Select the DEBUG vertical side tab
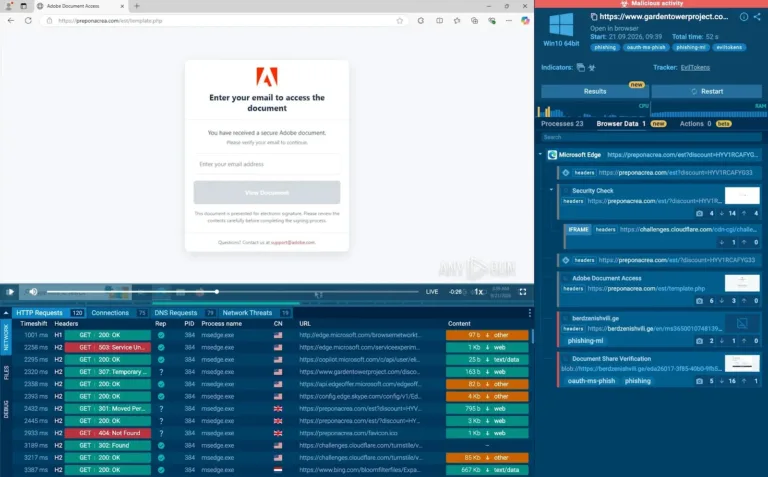Screen dimensions: 768x477 coord(6,409)
